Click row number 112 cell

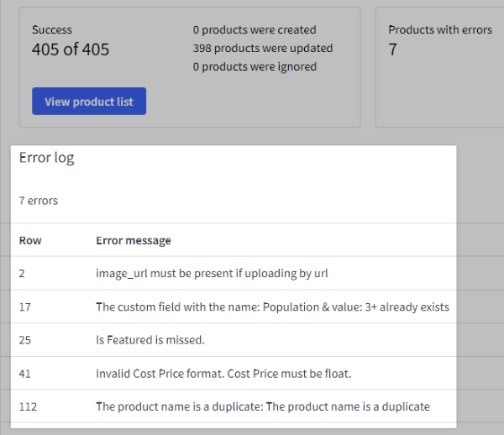coord(28,406)
